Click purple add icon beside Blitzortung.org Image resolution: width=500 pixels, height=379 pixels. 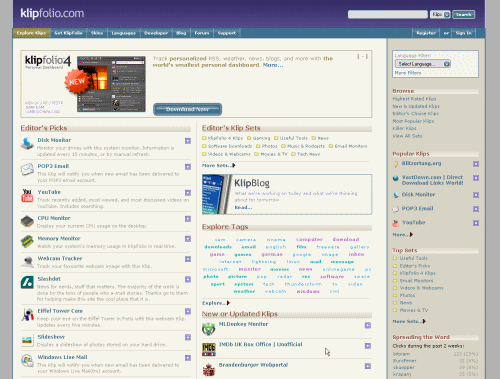tap(476, 164)
